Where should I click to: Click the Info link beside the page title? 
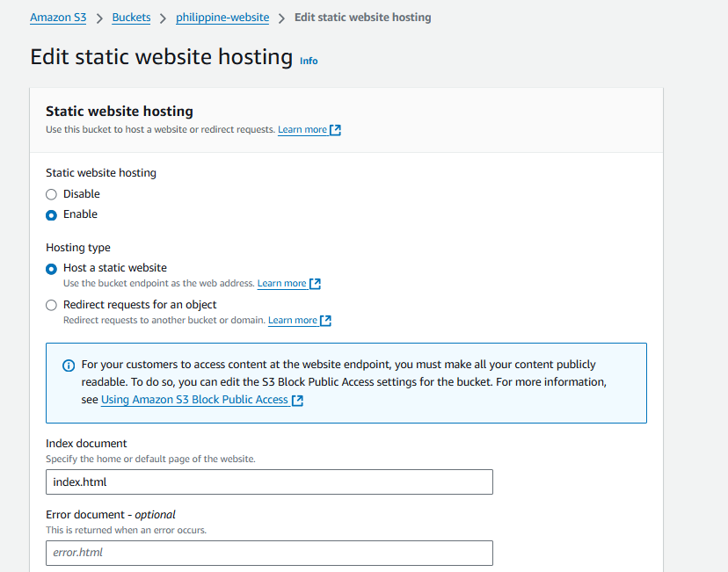tap(309, 61)
